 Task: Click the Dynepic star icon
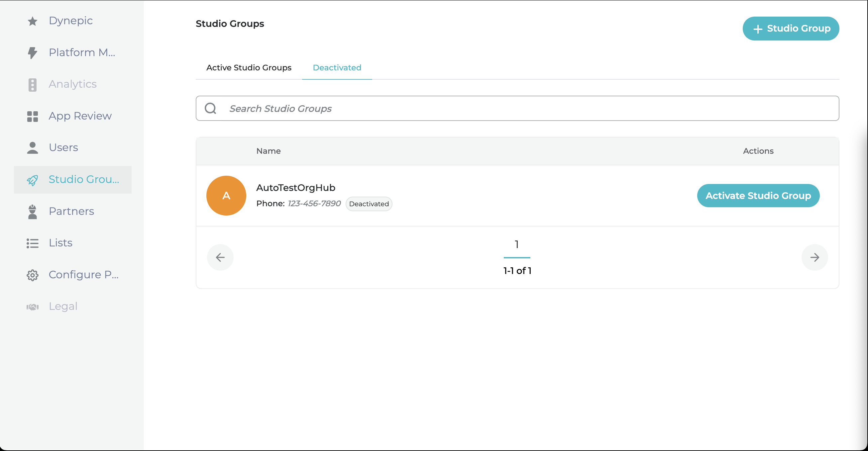click(x=32, y=21)
